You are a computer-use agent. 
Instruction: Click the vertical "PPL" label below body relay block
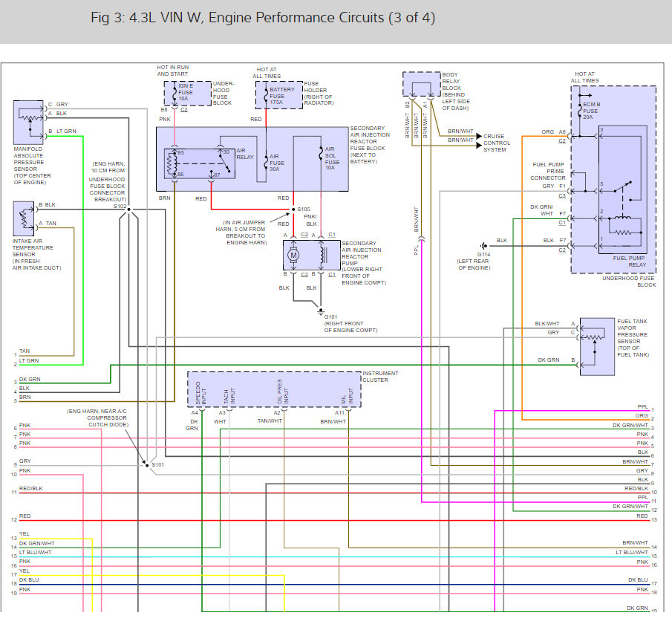(416, 250)
